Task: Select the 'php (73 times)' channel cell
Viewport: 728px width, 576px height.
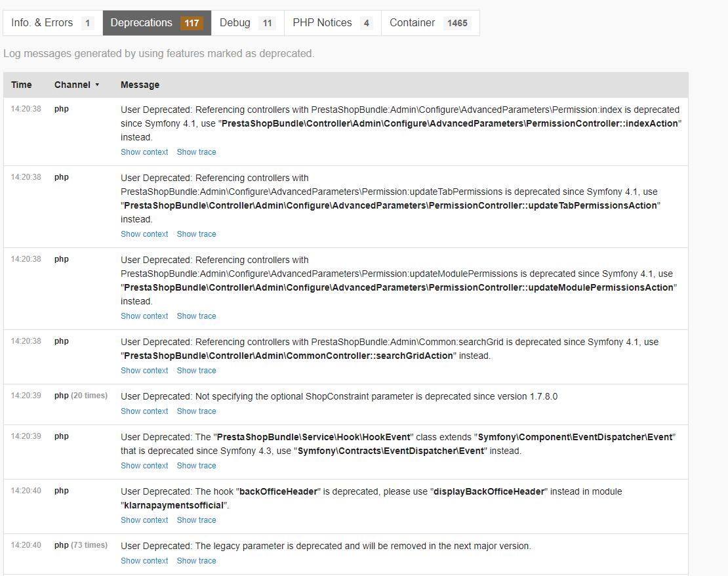Action: (x=81, y=545)
